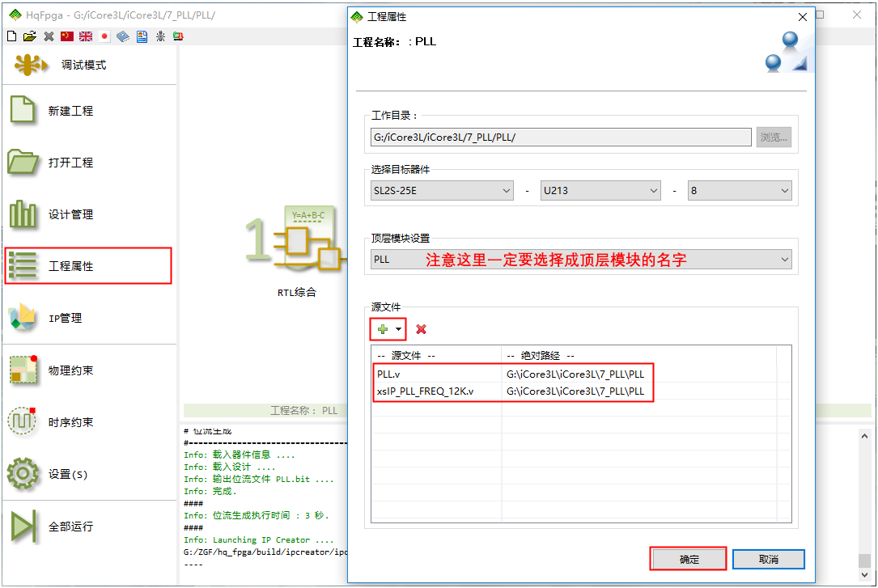Open the speed grade 8 dropdown
This screenshot has height=588, width=878.
click(x=739, y=191)
